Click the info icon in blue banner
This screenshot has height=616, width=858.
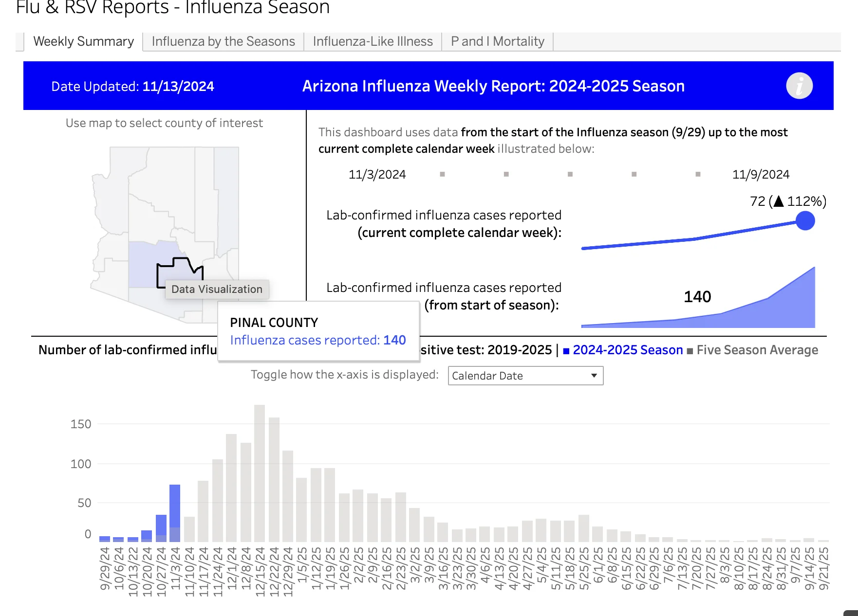(799, 86)
